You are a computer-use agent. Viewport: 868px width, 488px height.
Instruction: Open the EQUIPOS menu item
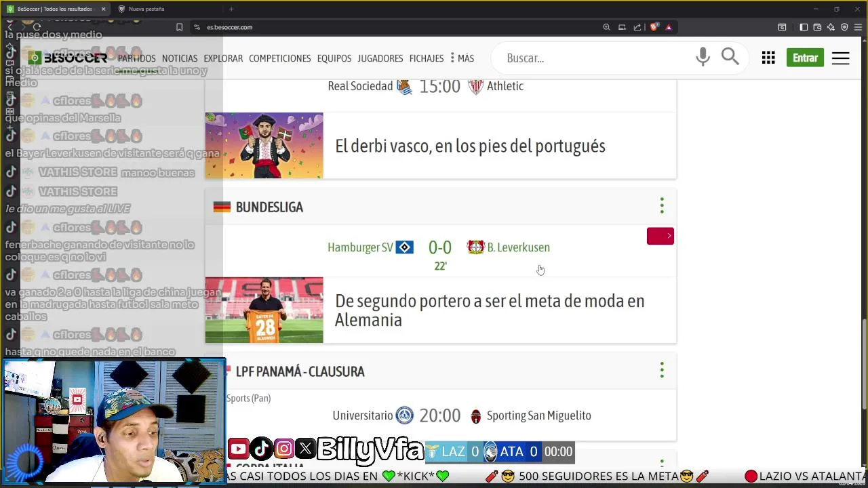point(334,58)
